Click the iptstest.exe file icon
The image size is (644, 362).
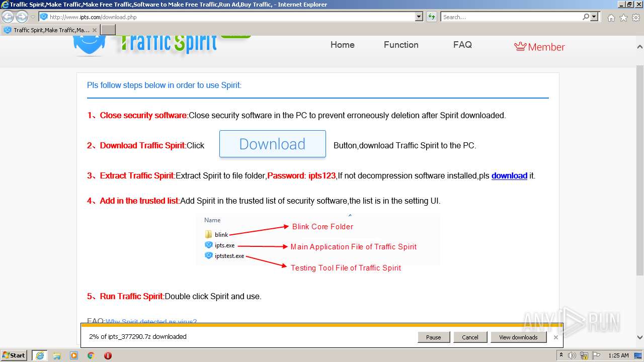pyautogui.click(x=209, y=256)
